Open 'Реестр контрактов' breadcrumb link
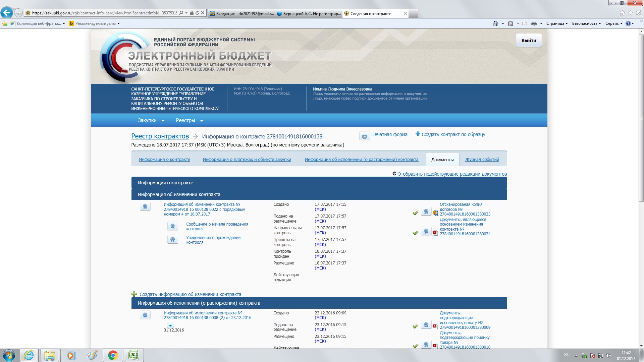644x362 pixels. (160, 136)
